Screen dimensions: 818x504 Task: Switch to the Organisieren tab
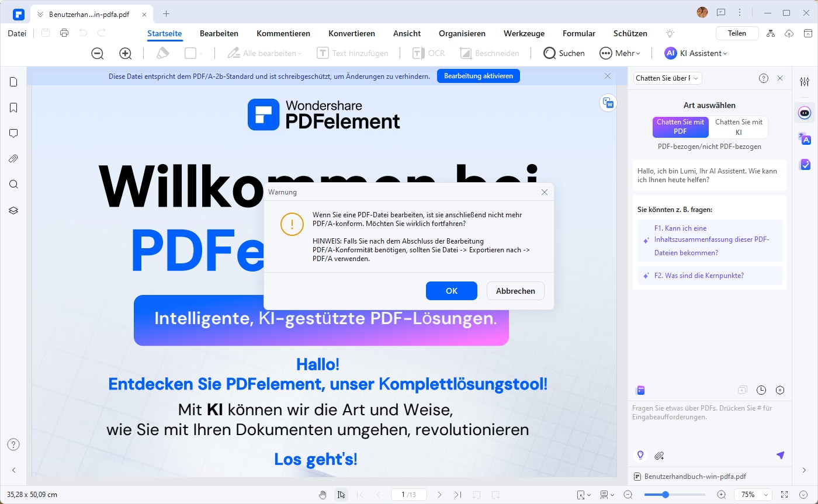pos(462,33)
